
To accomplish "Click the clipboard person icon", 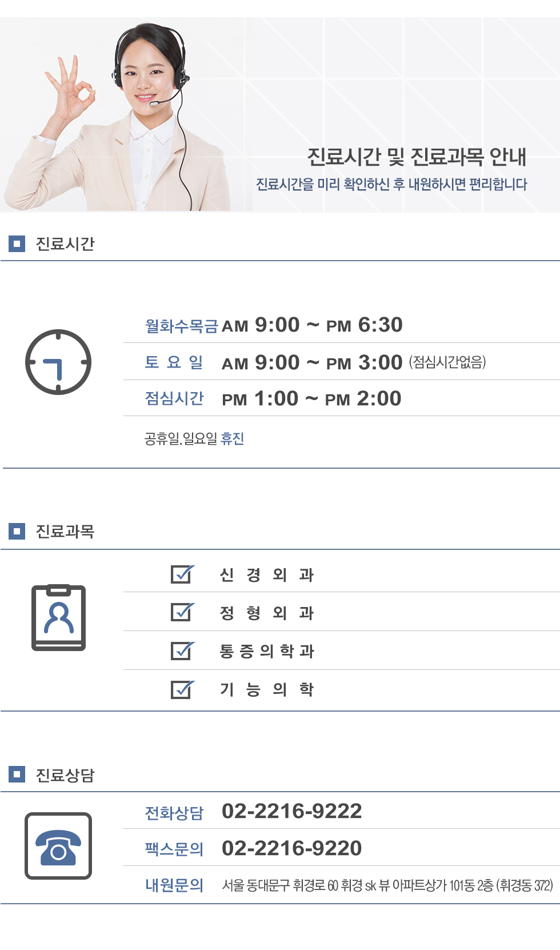I will [x=58, y=617].
